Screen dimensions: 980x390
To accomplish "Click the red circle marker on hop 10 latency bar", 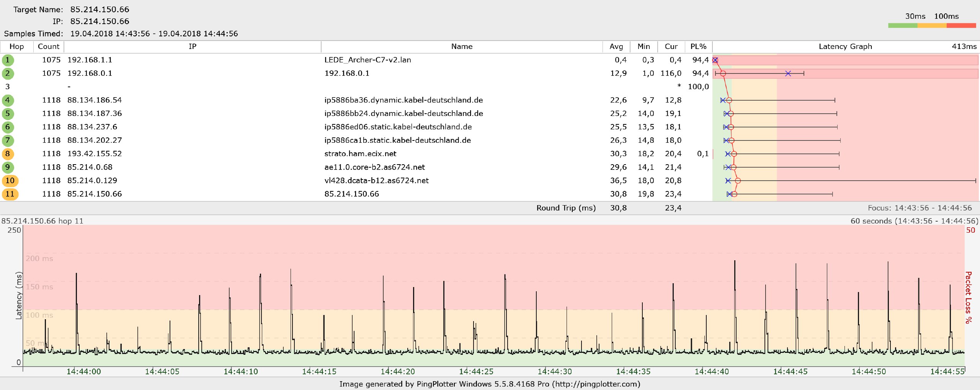I will (x=738, y=181).
